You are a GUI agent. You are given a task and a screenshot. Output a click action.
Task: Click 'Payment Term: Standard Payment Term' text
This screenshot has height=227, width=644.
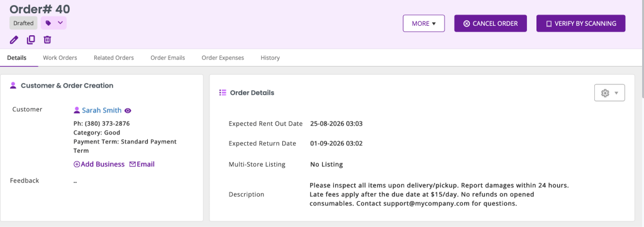pos(125,146)
